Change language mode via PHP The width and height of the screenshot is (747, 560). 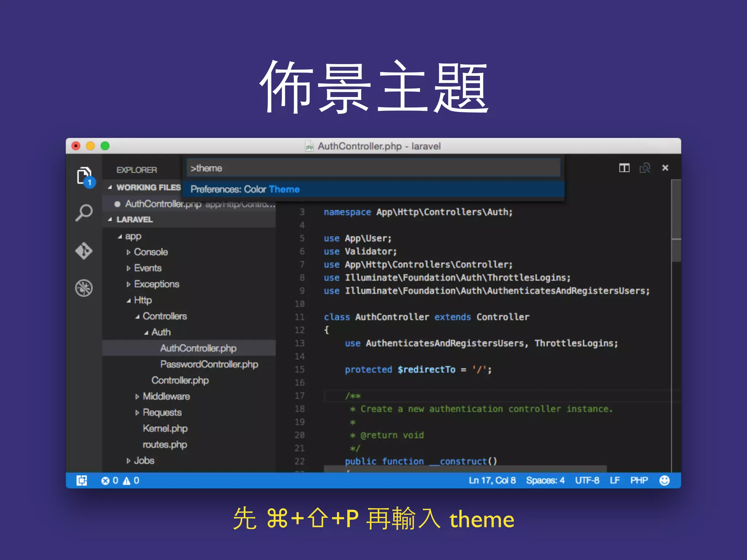[x=639, y=481]
